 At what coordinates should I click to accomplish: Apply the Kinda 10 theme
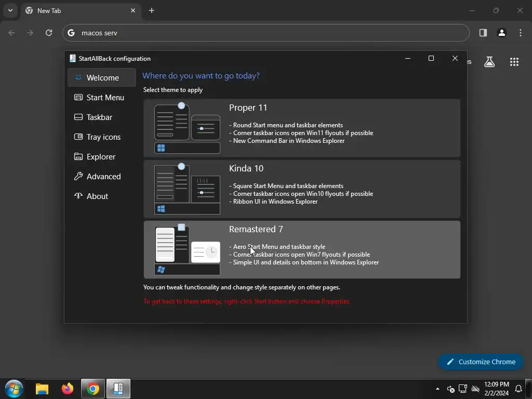click(302, 189)
